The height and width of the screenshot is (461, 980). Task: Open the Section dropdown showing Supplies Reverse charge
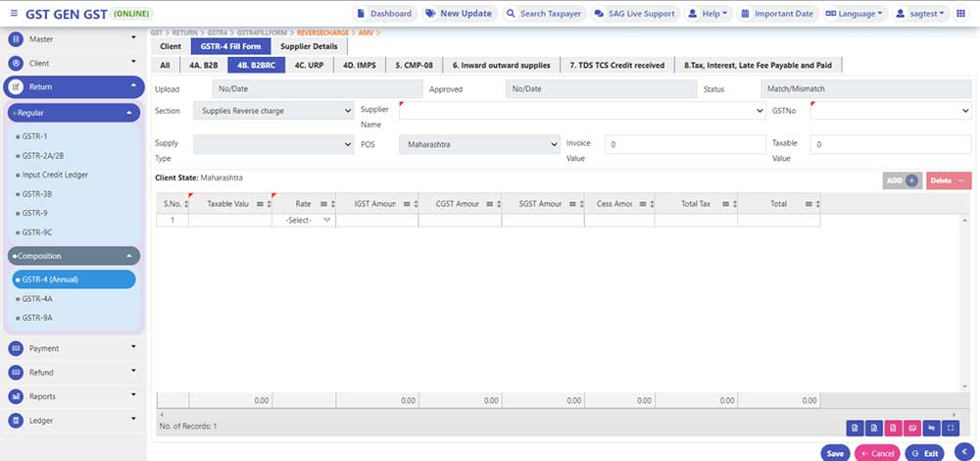click(x=272, y=112)
